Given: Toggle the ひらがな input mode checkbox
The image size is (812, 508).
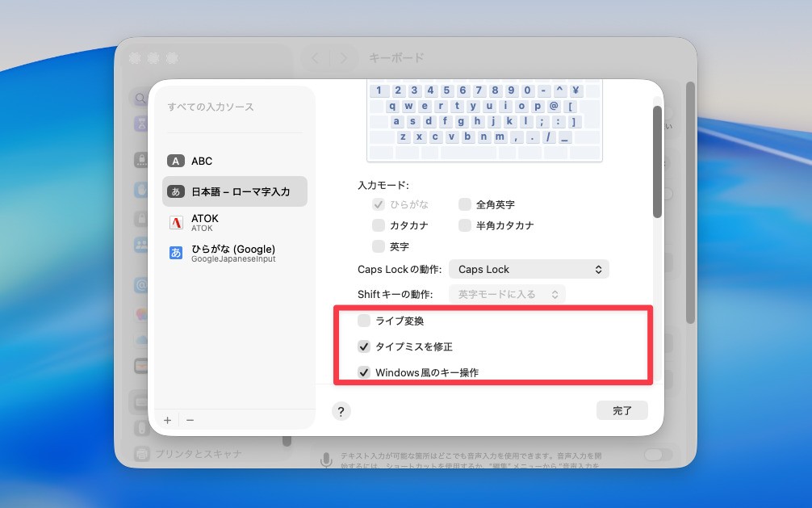Looking at the screenshot, I should (379, 204).
